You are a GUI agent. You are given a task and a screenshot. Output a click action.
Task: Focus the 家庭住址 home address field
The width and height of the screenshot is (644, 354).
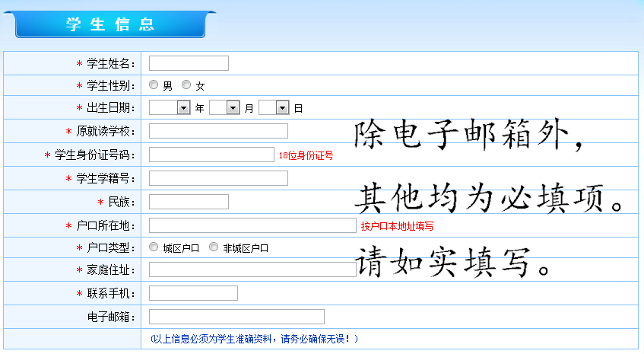[252, 269]
